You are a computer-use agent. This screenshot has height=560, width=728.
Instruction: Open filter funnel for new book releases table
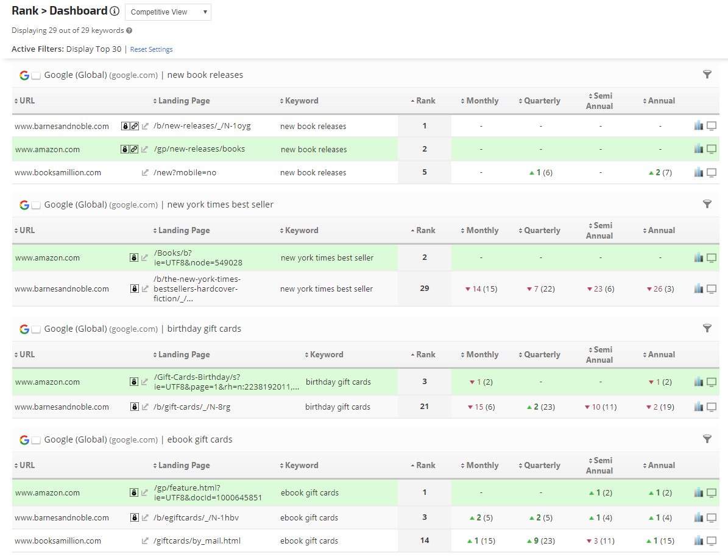coord(707,74)
